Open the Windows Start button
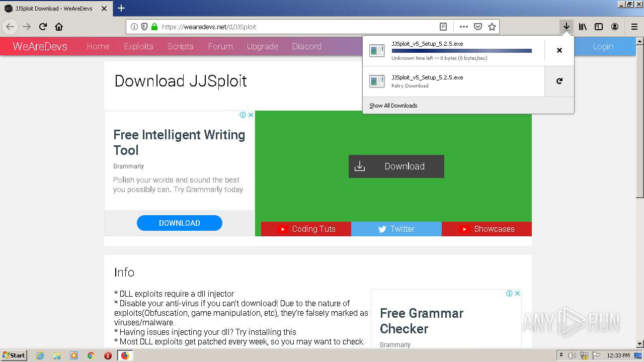 (x=14, y=355)
